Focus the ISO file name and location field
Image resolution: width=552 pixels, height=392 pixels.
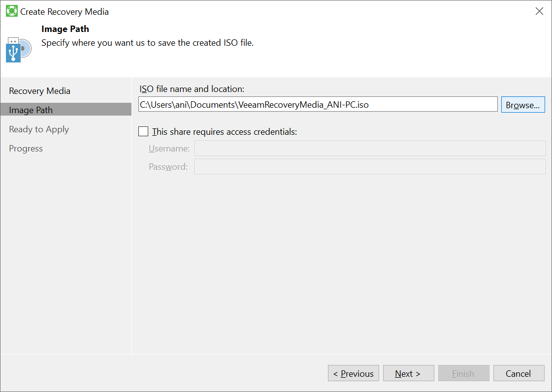coord(318,104)
